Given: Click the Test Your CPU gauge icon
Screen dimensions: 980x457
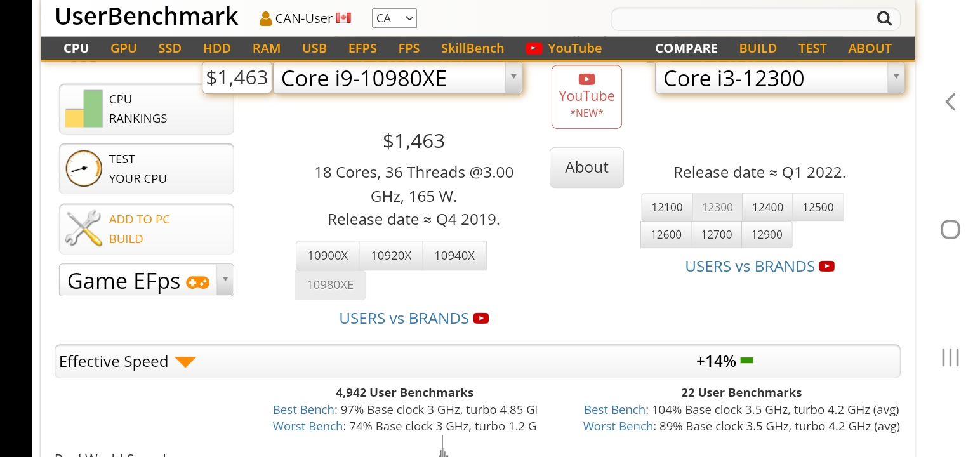Looking at the screenshot, I should point(84,169).
